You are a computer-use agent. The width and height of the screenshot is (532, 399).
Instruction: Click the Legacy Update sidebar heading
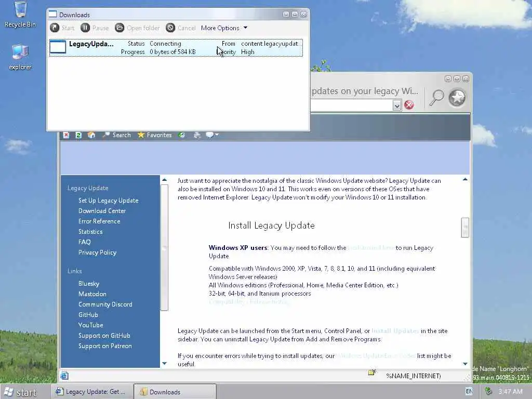click(x=88, y=188)
